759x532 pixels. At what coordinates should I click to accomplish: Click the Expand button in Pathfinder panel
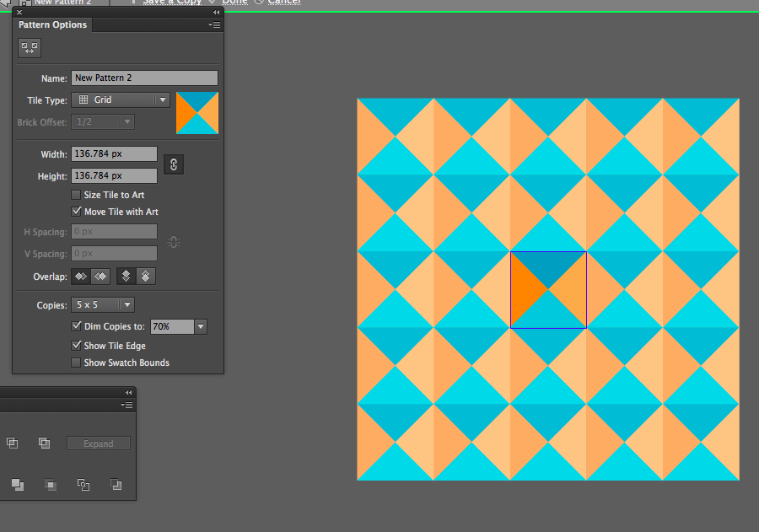99,443
